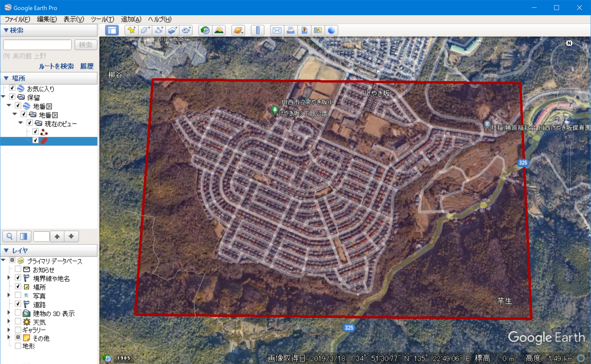
Task: Enable the 建物の 3D 表示 layer
Action: coord(18,313)
